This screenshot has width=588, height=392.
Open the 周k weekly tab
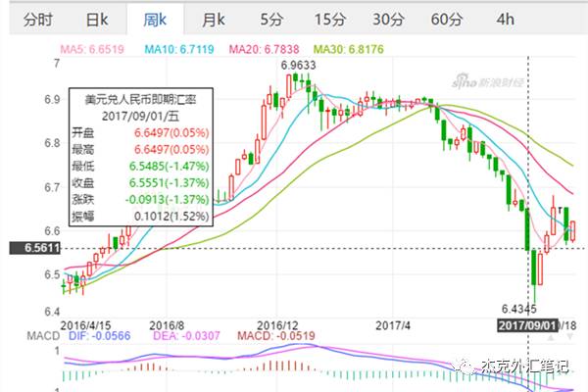click(x=155, y=20)
